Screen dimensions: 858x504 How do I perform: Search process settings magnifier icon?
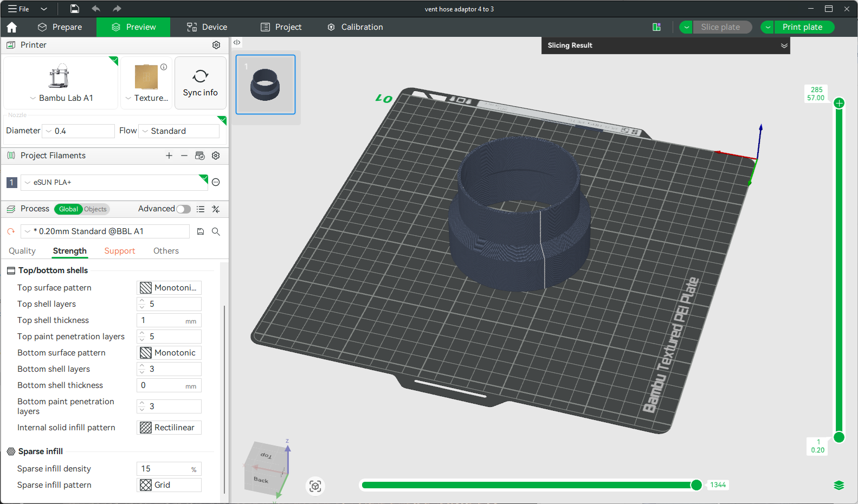click(216, 231)
